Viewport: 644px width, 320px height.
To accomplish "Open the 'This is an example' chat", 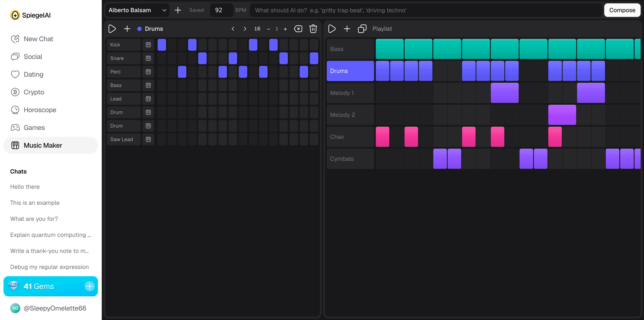I will coord(35,203).
